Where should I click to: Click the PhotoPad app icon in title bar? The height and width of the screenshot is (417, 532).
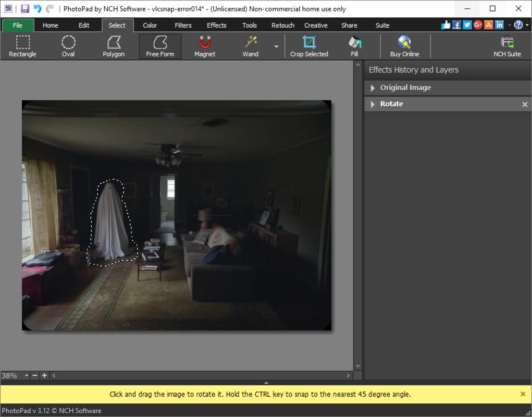point(8,8)
